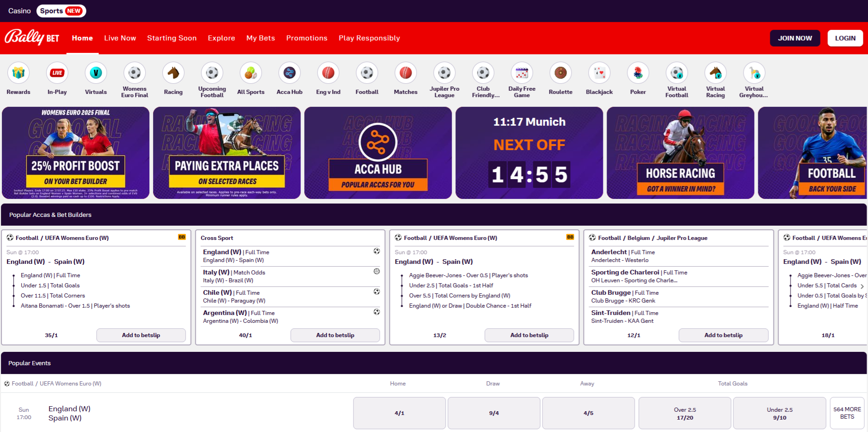This screenshot has width=868, height=432.
Task: Open Upcoming Football shortcut icon
Action: click(x=212, y=73)
